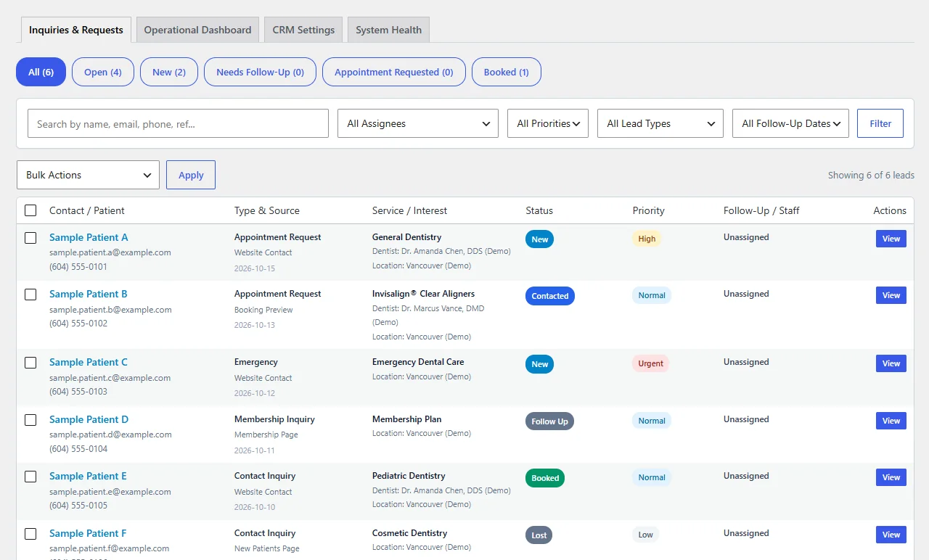Select the Inquiries & Requests tab

pyautogui.click(x=76, y=30)
